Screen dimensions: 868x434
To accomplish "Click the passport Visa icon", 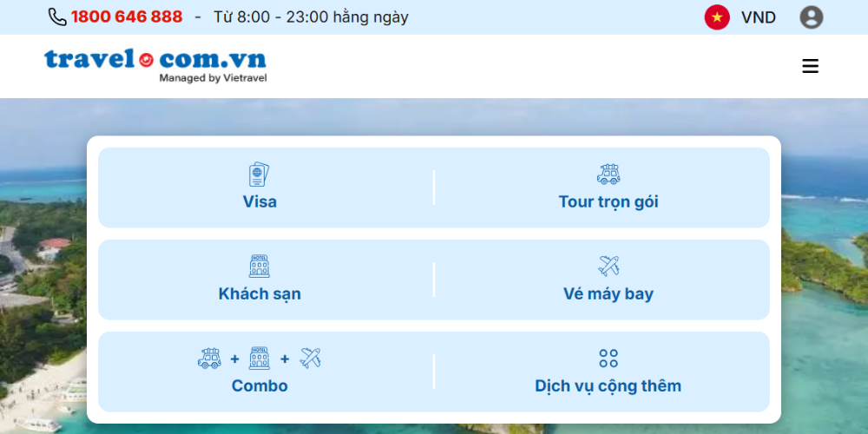I will [x=260, y=174].
